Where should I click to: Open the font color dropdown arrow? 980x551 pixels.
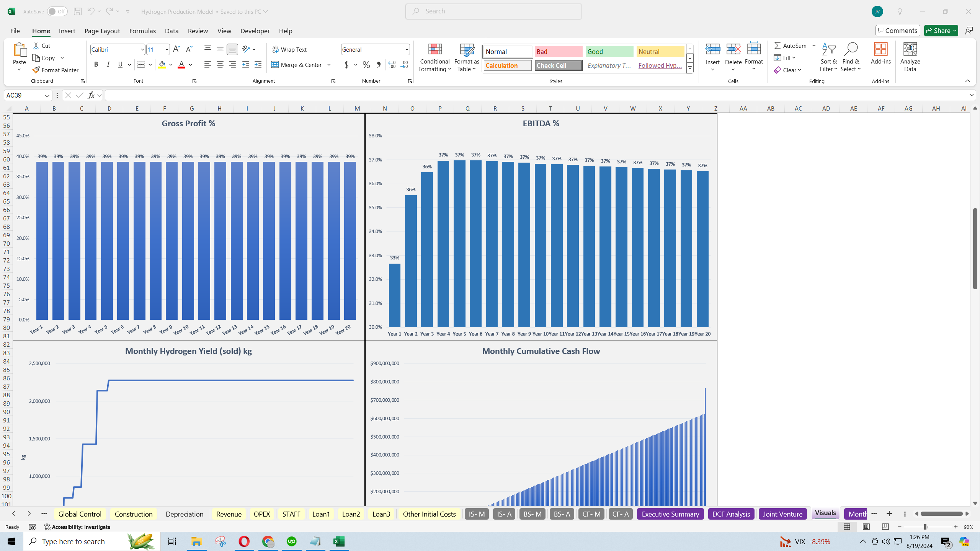tap(190, 65)
